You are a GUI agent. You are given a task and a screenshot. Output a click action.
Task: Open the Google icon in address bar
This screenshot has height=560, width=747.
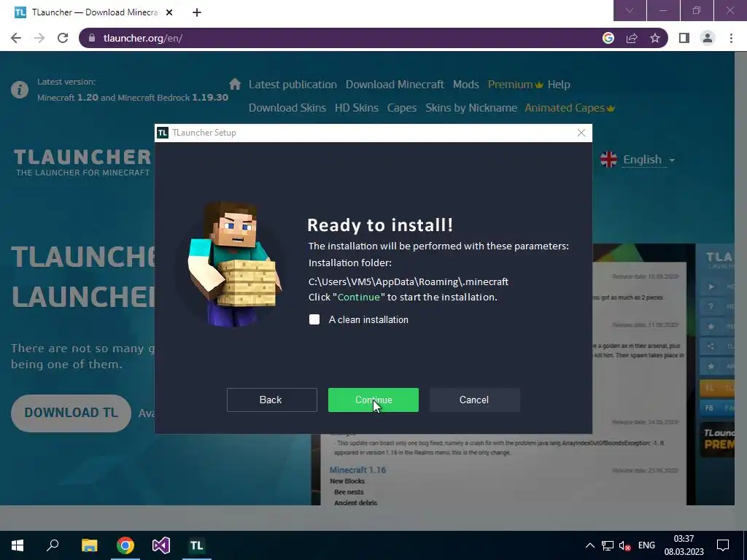pyautogui.click(x=608, y=38)
